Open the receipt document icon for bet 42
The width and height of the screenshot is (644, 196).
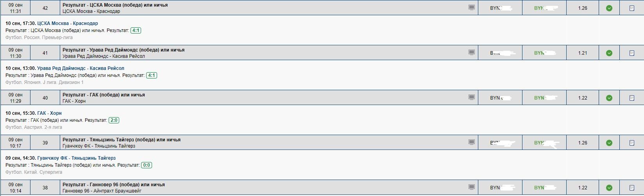click(631, 8)
